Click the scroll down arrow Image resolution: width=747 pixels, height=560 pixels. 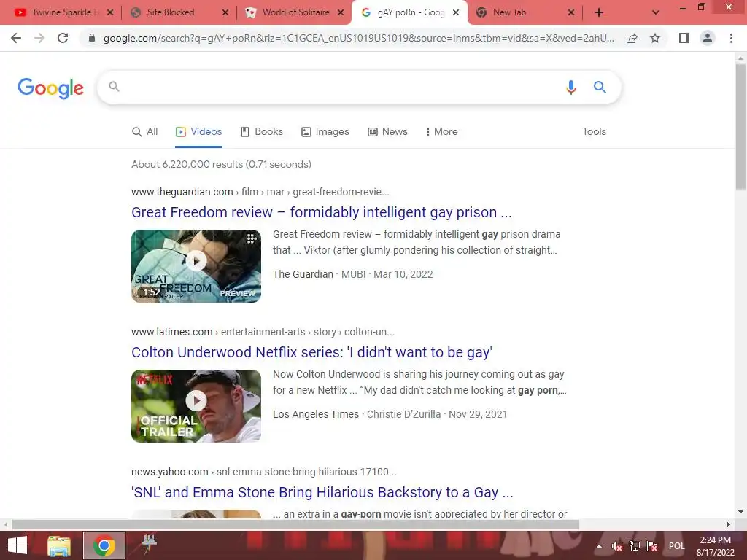coord(740,513)
